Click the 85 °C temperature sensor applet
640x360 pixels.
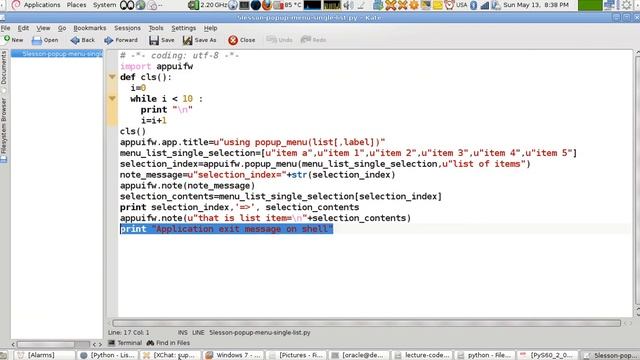coord(288,5)
